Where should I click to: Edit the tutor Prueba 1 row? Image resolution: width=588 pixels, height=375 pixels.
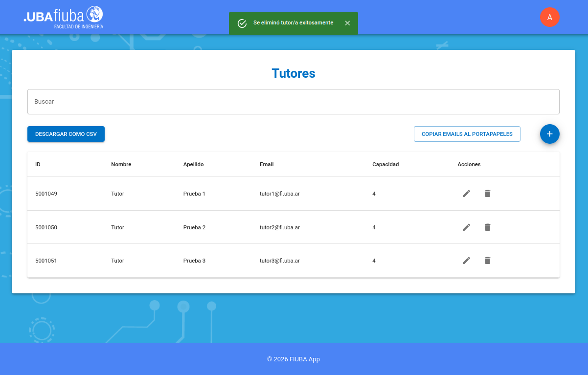(466, 194)
